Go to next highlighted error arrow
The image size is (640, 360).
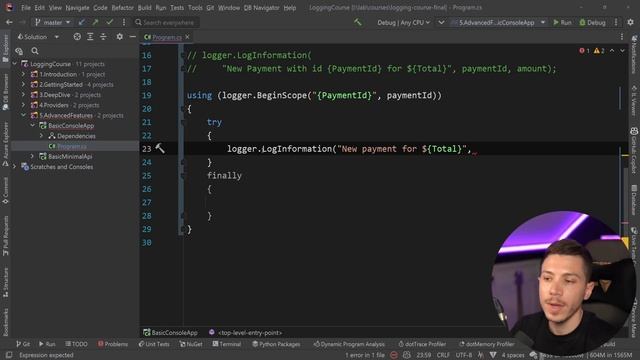[x=622, y=51]
